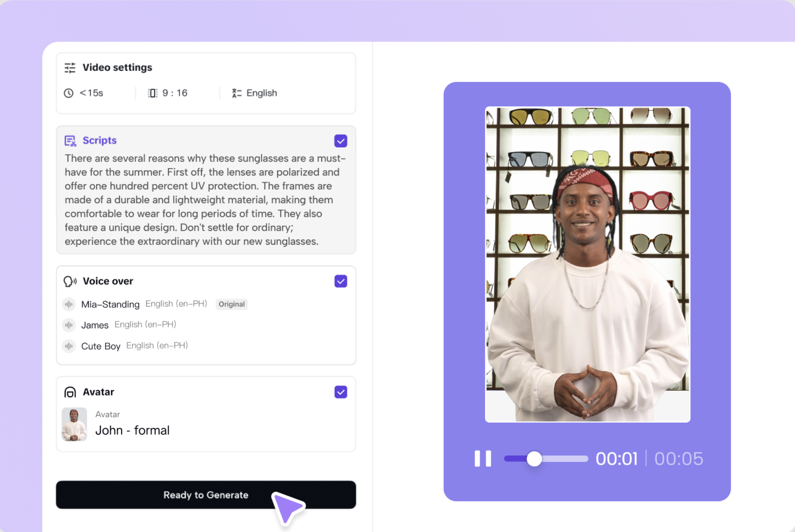
Task: Open the 9:16 aspect ratio setting
Action: tap(174, 93)
